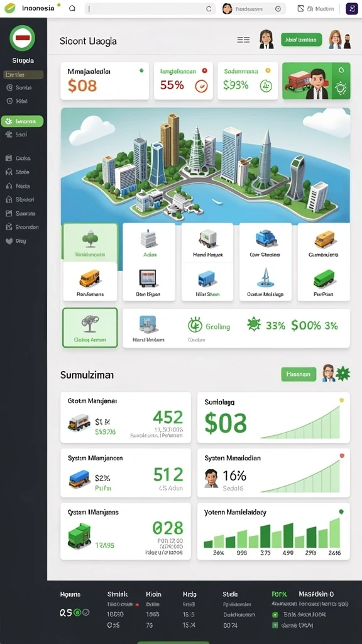Open the 'Shoonden' sidebar item
Image resolution: width=362 pixels, height=644 pixels.
pyautogui.click(x=23, y=226)
